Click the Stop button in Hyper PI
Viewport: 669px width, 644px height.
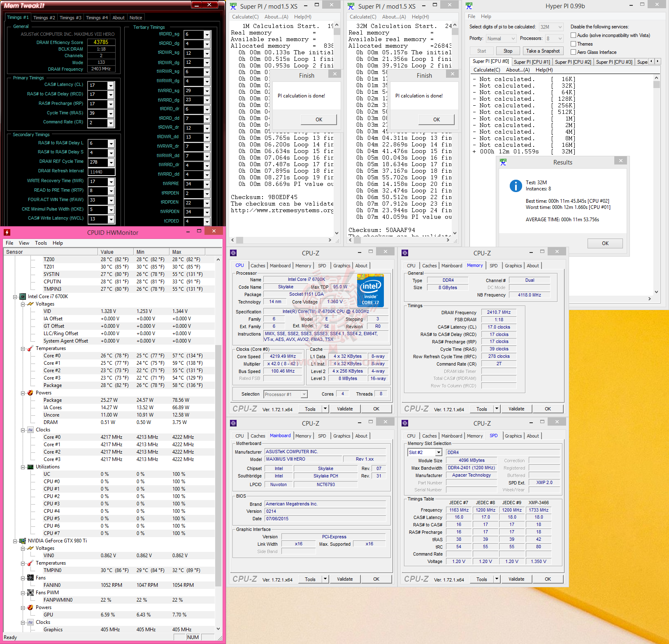pos(508,51)
